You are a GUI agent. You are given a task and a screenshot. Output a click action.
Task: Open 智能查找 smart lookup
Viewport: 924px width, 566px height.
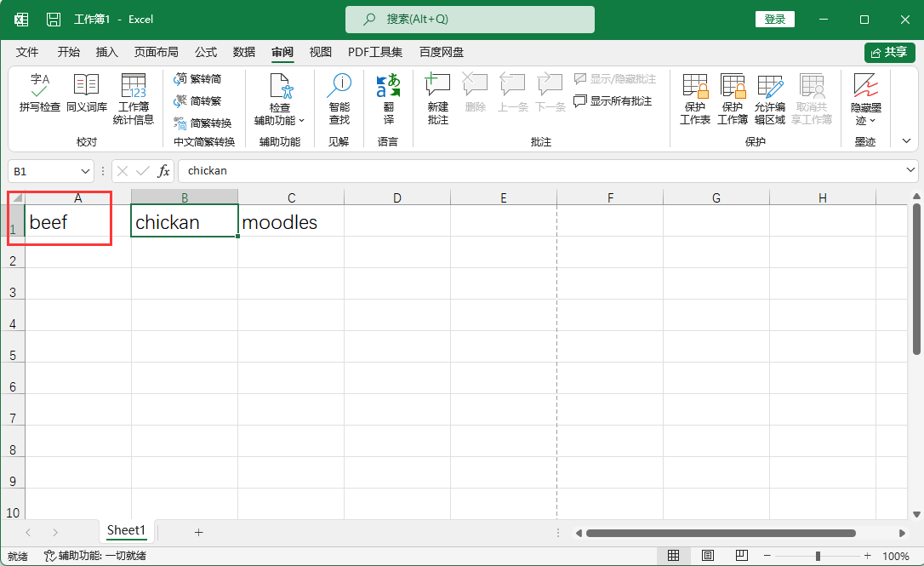pyautogui.click(x=339, y=99)
